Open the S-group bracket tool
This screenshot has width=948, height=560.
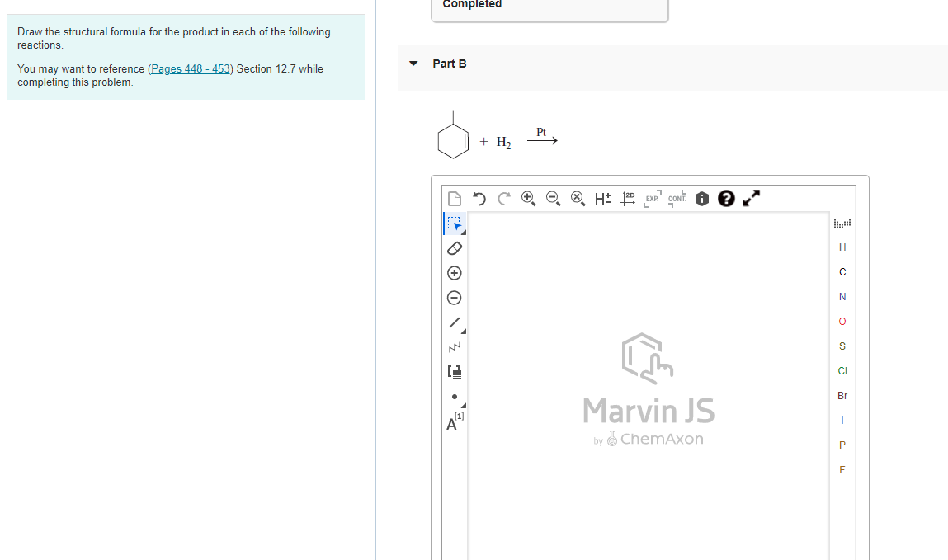[455, 371]
